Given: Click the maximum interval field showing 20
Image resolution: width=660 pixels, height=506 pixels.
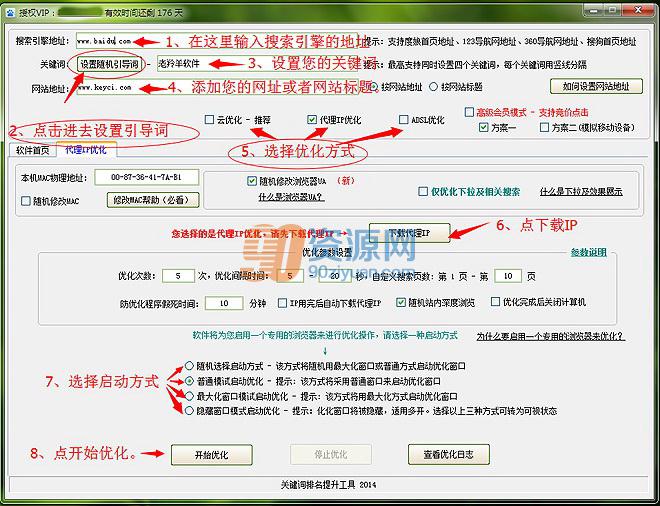Looking at the screenshot, I should coord(335,276).
